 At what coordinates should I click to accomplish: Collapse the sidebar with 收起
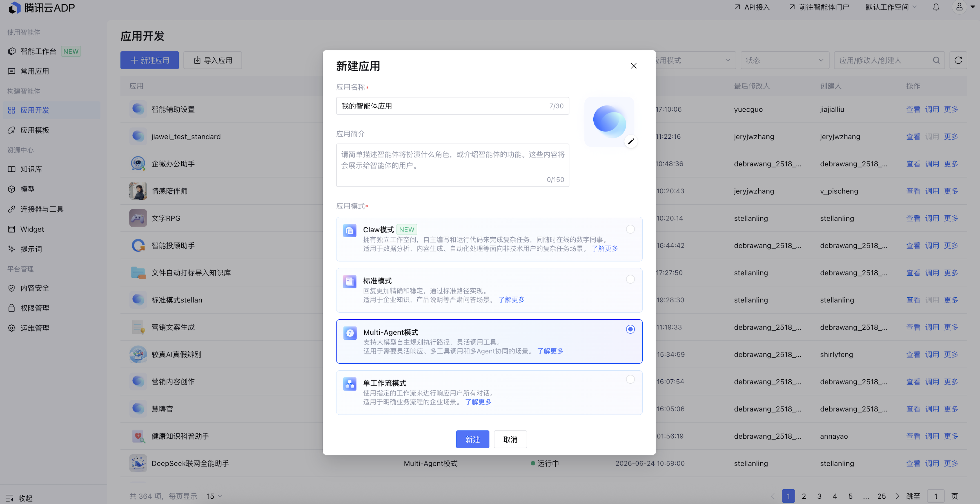[20, 498]
